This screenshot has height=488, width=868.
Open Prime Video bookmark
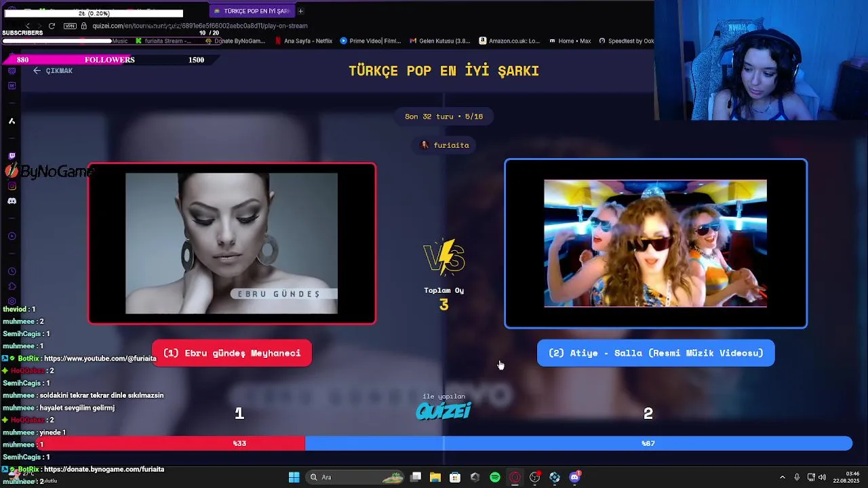(370, 41)
